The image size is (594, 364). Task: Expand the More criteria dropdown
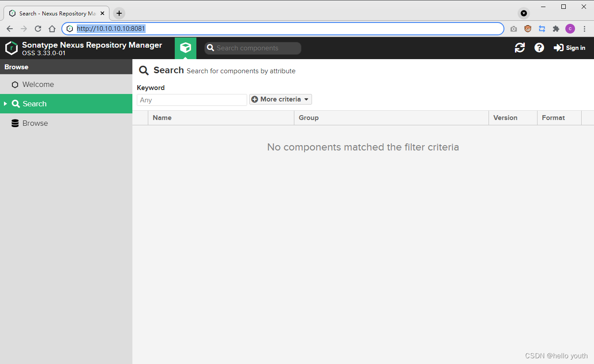280,99
